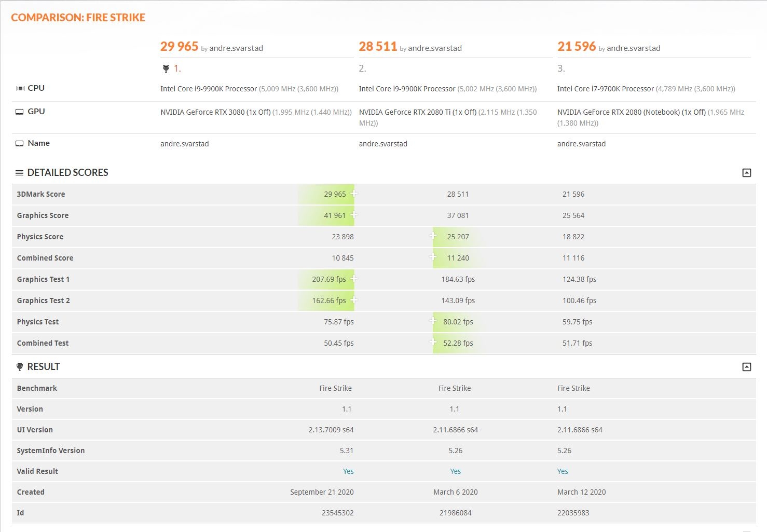The height and width of the screenshot is (532, 767).
Task: Click the 23 898 physics score value
Action: (343, 237)
